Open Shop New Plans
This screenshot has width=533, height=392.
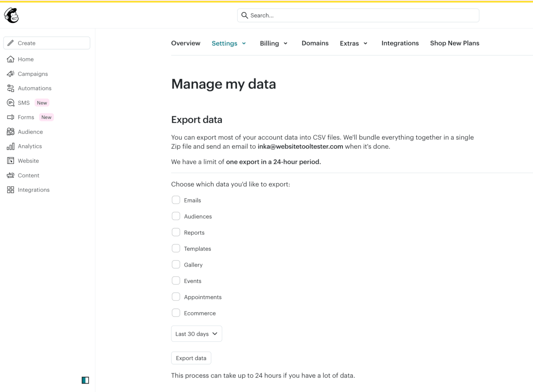point(454,43)
